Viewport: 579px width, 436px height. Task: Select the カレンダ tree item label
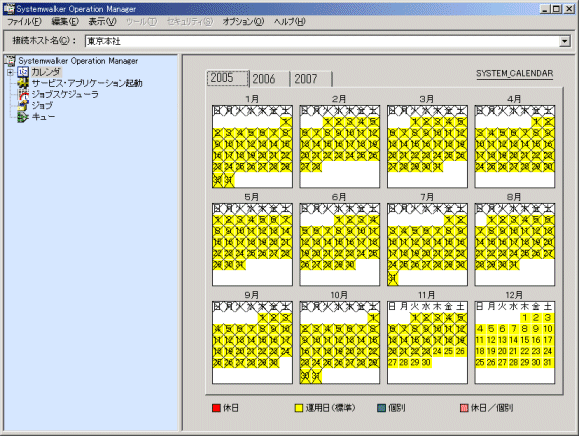point(46,72)
